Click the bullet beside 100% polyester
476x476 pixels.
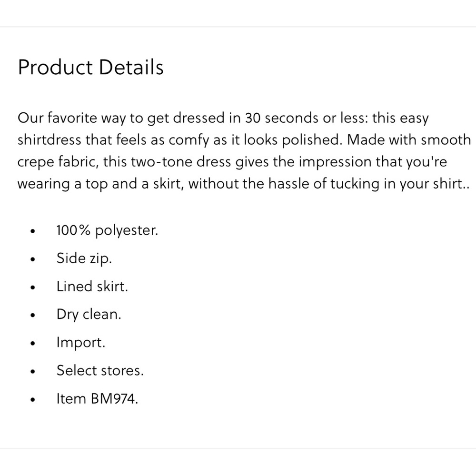click(x=32, y=231)
